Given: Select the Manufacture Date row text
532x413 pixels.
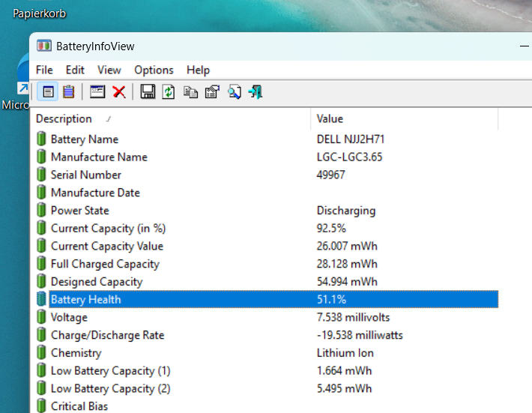Looking at the screenshot, I should pyautogui.click(x=95, y=193).
